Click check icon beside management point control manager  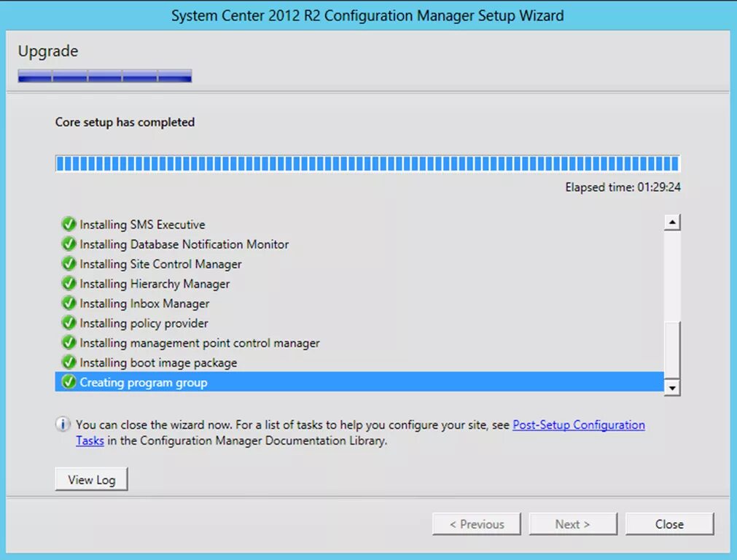point(69,343)
